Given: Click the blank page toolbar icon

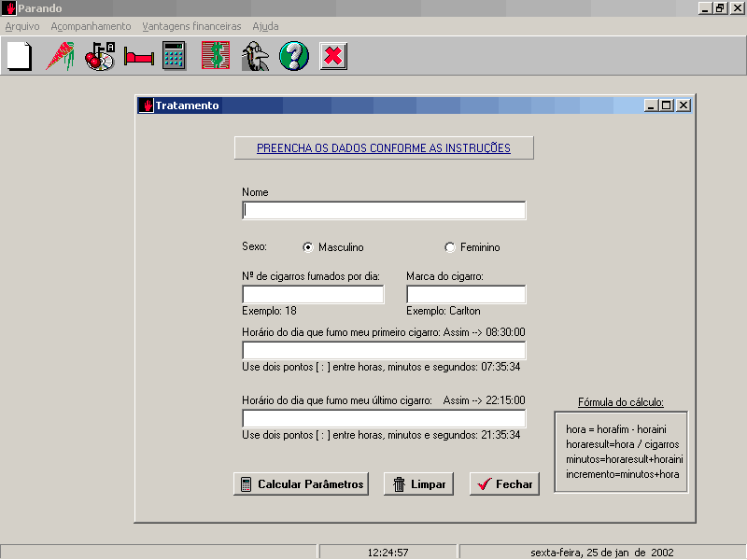Looking at the screenshot, I should pos(20,56).
